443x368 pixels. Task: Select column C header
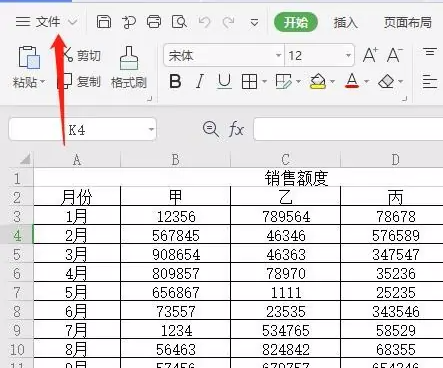285,160
